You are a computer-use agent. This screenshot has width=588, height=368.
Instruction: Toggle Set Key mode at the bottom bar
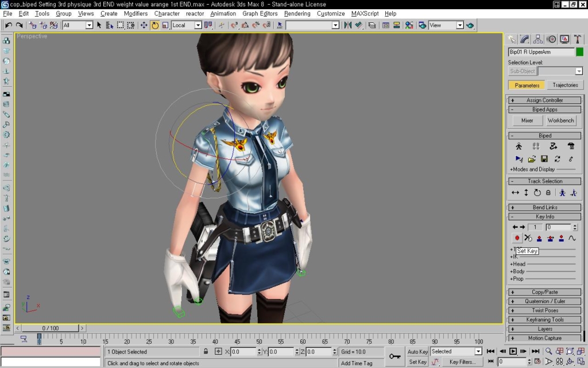click(x=417, y=362)
